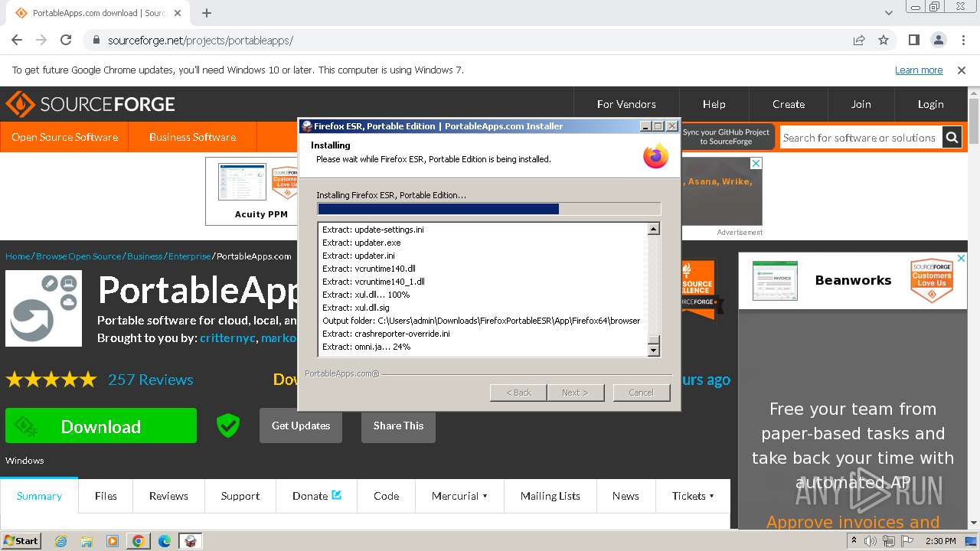This screenshot has width=980, height=551.
Task: Open the News tab
Action: click(x=626, y=496)
